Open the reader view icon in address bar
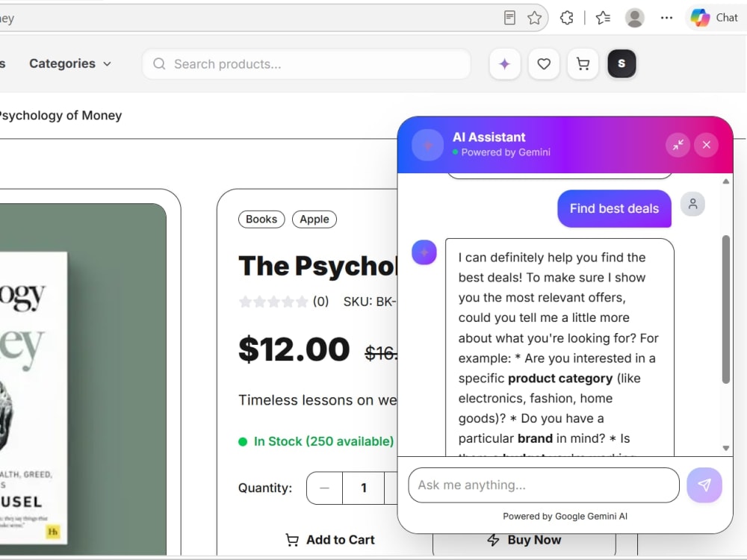Image resolution: width=747 pixels, height=560 pixels. tap(509, 18)
